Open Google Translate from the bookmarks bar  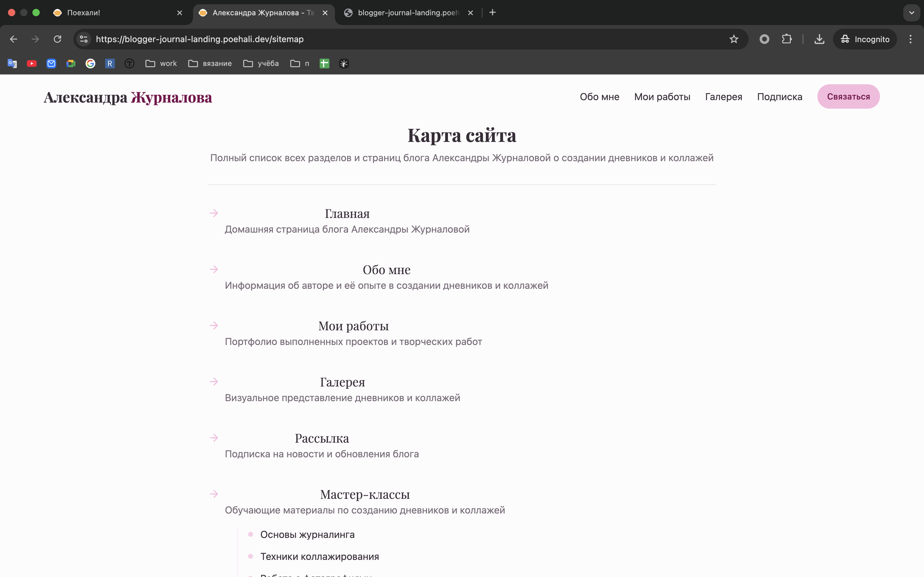[12, 64]
